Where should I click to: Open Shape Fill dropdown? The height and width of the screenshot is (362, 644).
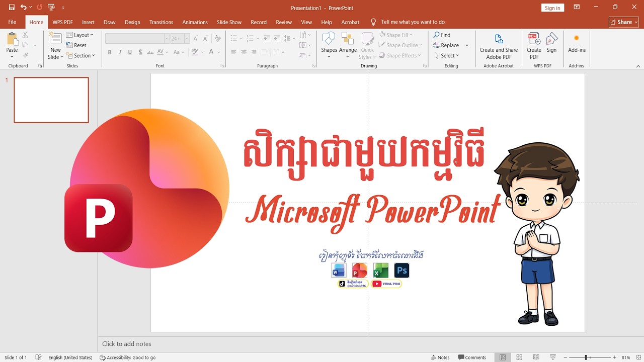(x=395, y=35)
